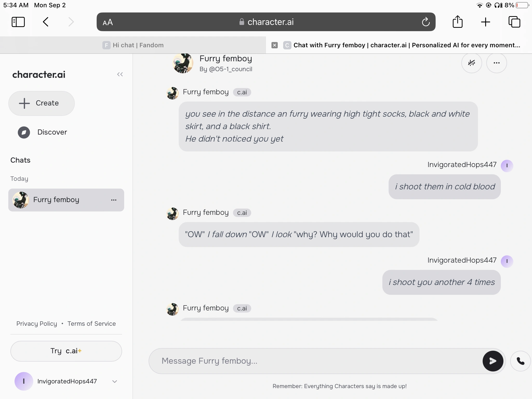Open the Privacy Policy link
This screenshot has height=399, width=532.
tap(37, 323)
